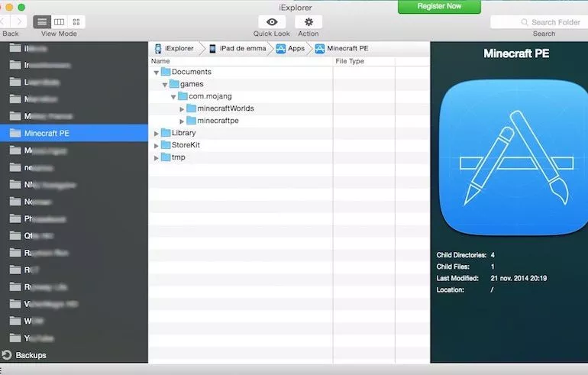Click the Register Now button

pyautogui.click(x=439, y=6)
